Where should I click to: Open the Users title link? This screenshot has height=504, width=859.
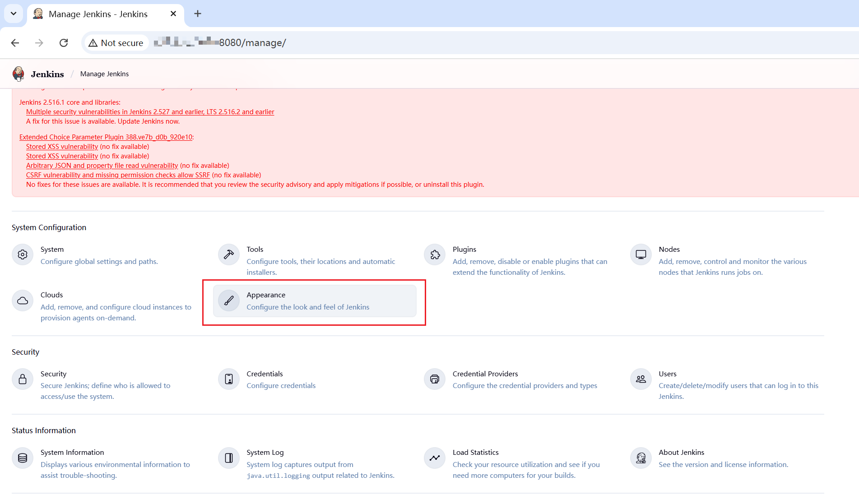click(667, 374)
